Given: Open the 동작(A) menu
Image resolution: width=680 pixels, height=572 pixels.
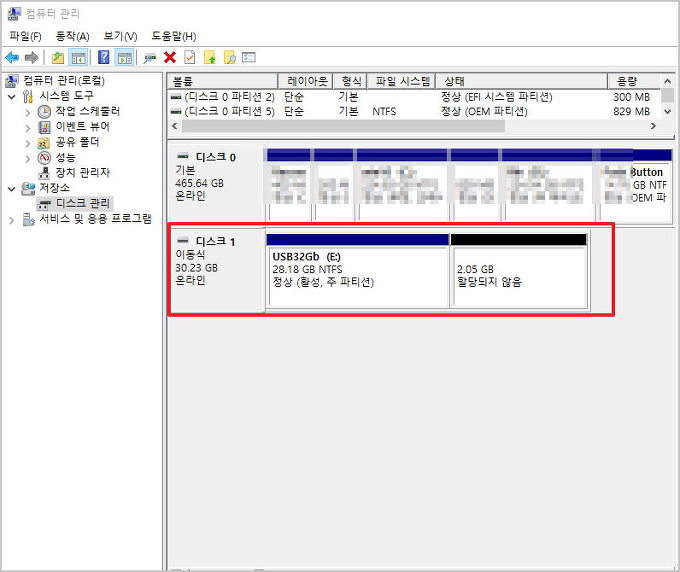Looking at the screenshot, I should (72, 36).
